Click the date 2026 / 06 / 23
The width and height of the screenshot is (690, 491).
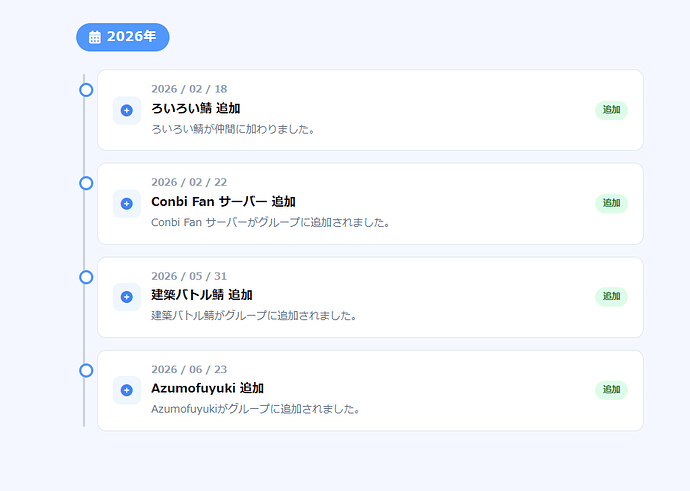point(189,369)
